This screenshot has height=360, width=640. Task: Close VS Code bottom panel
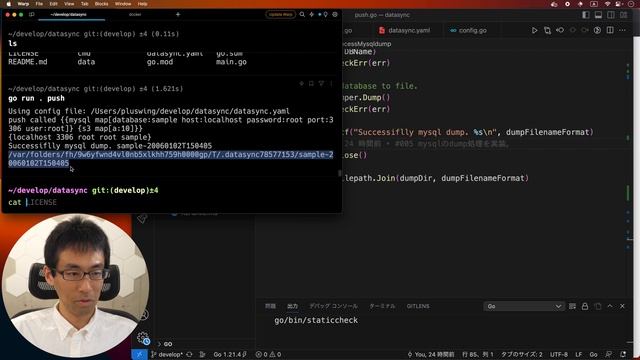622,306
